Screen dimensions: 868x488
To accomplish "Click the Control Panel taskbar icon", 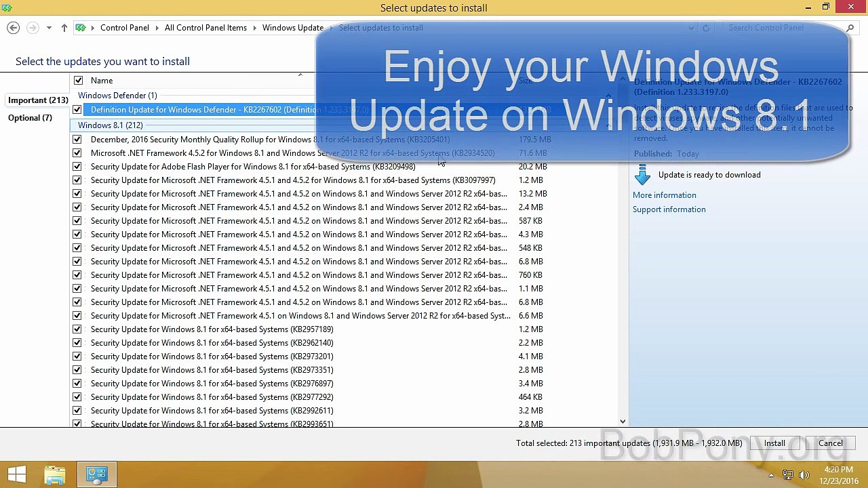I will 96,474.
